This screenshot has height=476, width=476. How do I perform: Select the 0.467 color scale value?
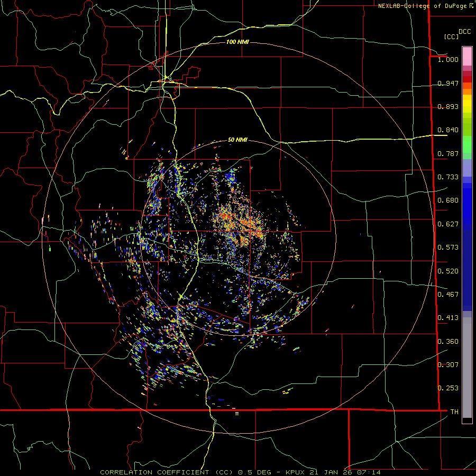[x=448, y=295]
